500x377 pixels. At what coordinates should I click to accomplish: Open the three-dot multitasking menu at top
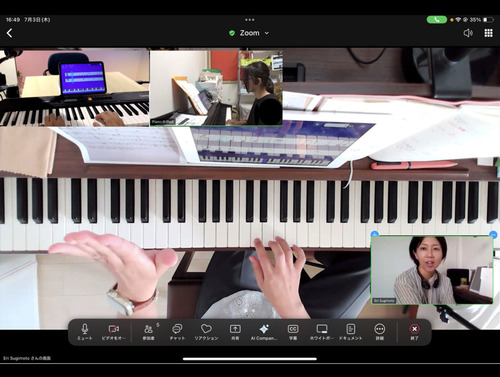pos(250,20)
